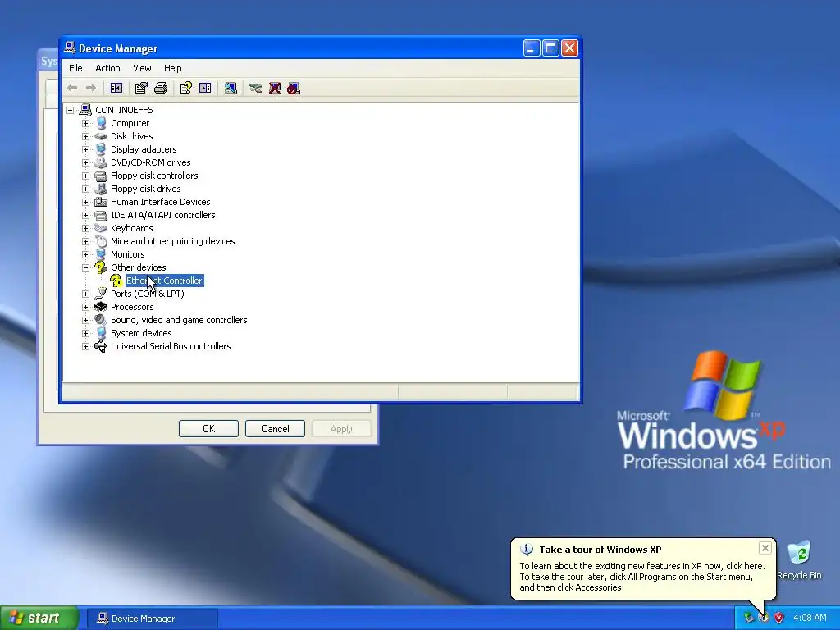
Task: Click the Take a tour of Windows XP balloon text
Action: 600,549
